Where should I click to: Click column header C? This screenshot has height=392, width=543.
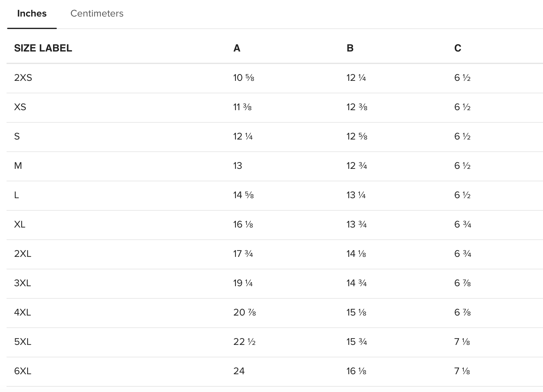pos(457,48)
